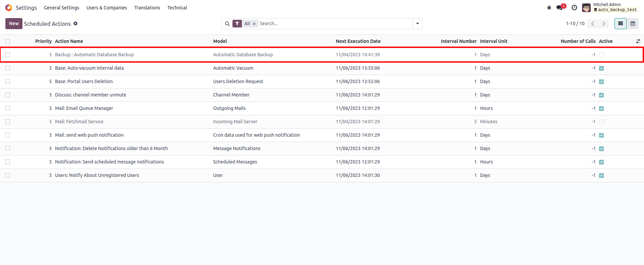Switch to calendar view
This screenshot has height=265, width=644.
(633, 23)
